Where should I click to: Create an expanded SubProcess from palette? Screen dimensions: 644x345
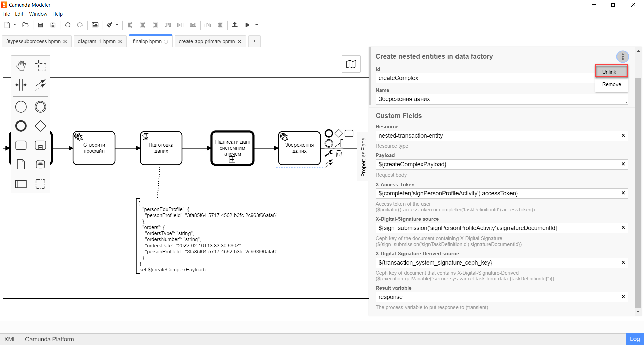tap(40, 145)
